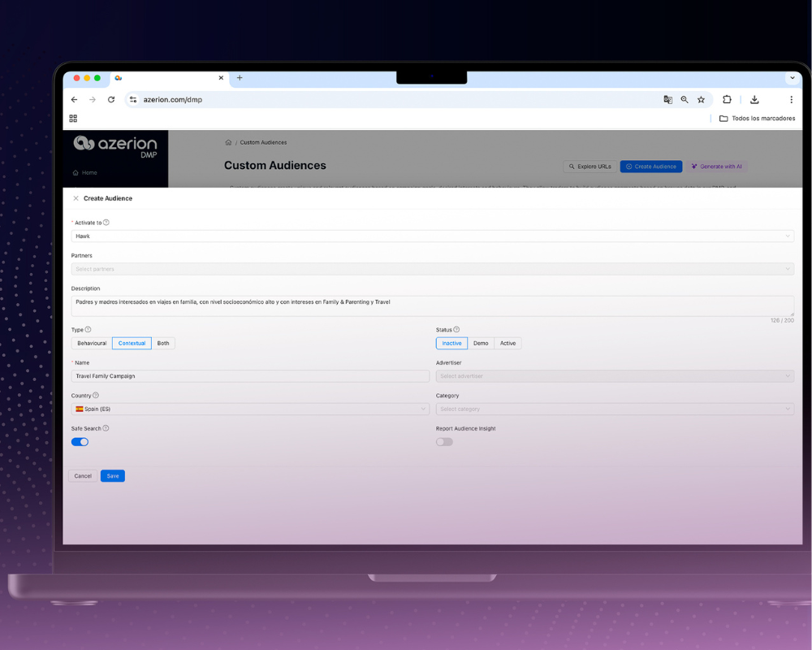Cancel the Create Audience form
This screenshot has height=650, width=812.
point(82,475)
